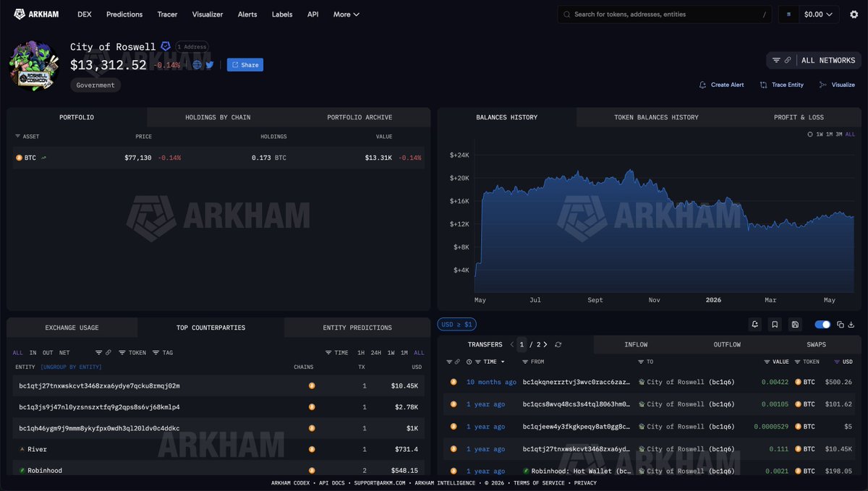
Task: Click the alert bell icon above transfers
Action: (755, 325)
